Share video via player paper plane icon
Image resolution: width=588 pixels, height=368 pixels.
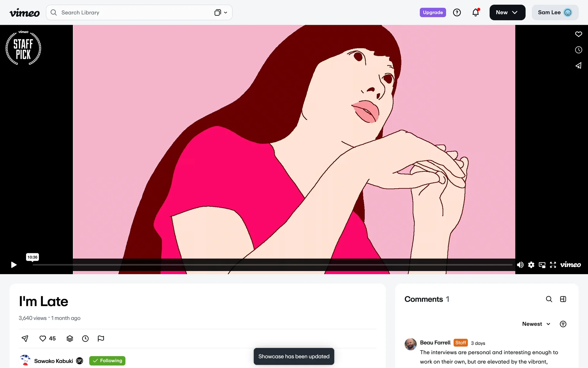578,66
